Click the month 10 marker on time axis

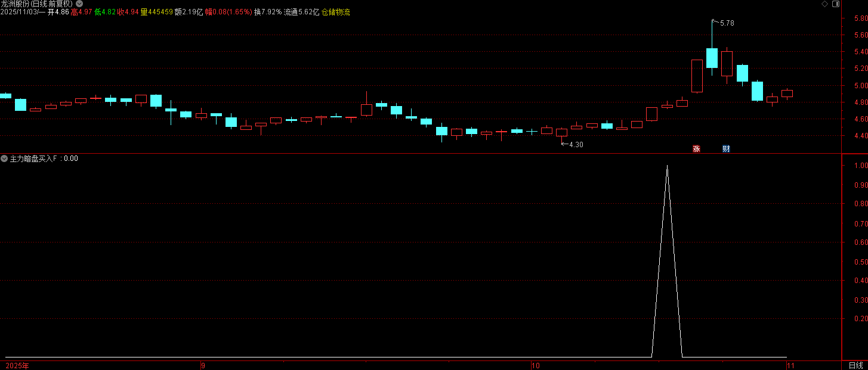point(536,365)
